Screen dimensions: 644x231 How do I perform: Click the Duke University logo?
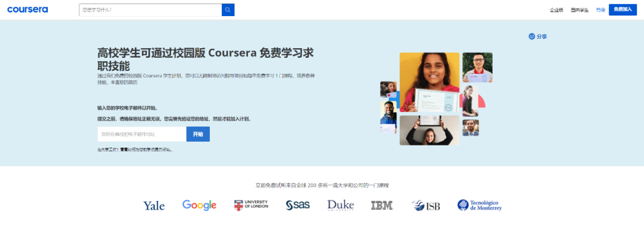(x=340, y=205)
